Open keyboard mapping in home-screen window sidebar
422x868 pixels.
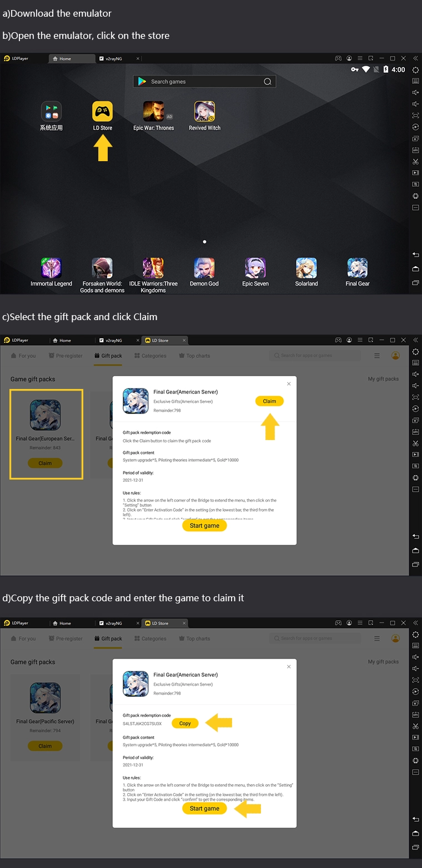tap(415, 81)
